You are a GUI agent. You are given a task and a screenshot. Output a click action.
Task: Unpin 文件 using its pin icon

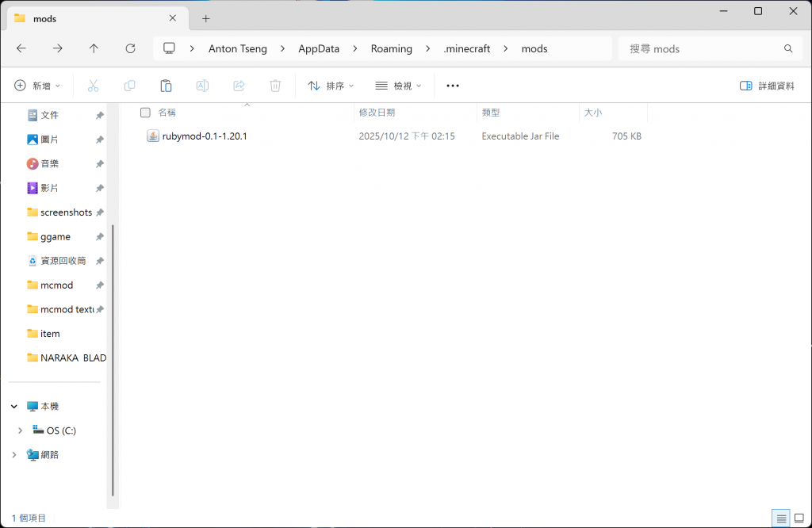coord(100,116)
